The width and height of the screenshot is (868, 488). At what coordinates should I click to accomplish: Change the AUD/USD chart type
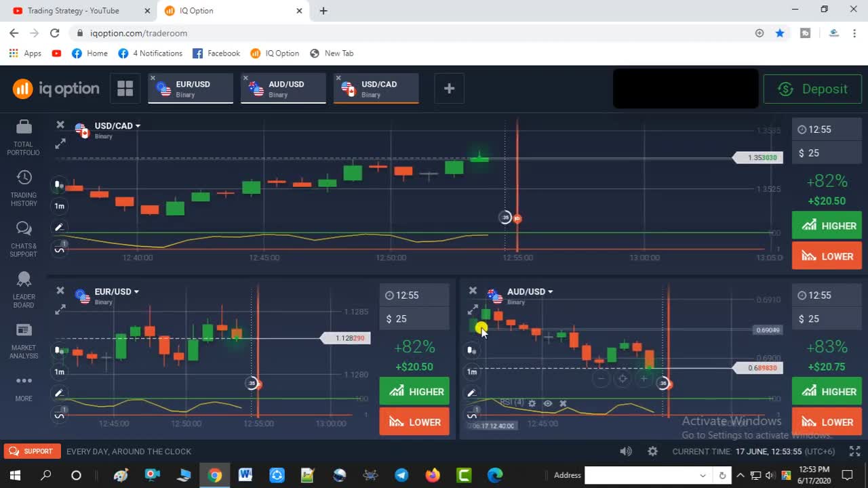coord(471,350)
